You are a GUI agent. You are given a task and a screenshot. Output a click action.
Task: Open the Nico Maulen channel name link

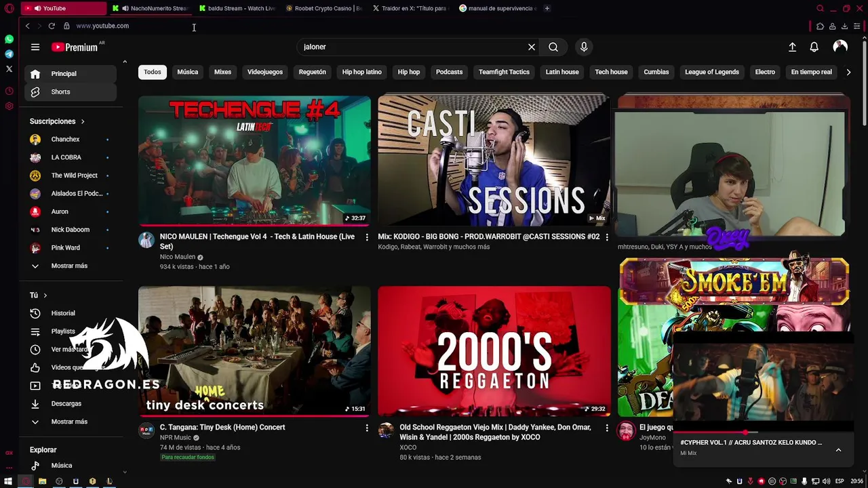178,257
